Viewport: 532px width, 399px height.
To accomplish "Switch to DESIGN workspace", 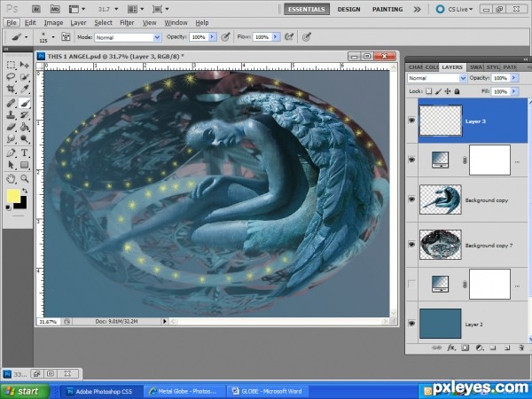I will tap(348, 9).
